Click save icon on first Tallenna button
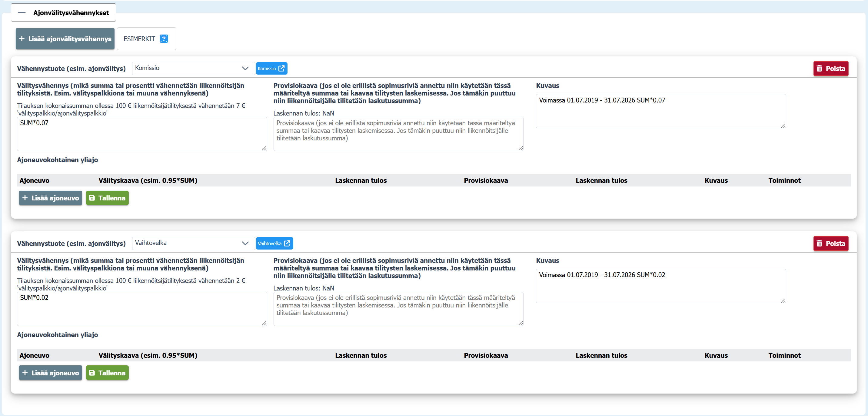The width and height of the screenshot is (868, 416). 92,198
